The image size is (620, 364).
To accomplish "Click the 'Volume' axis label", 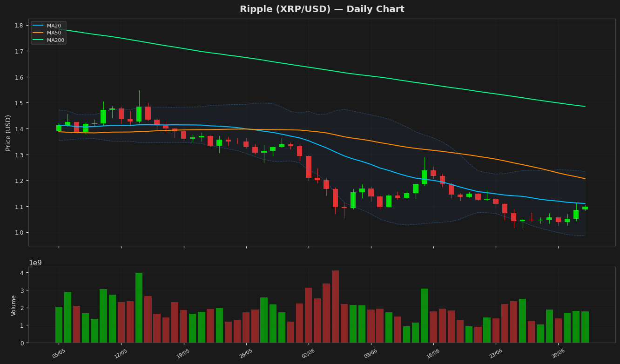I will (14, 305).
